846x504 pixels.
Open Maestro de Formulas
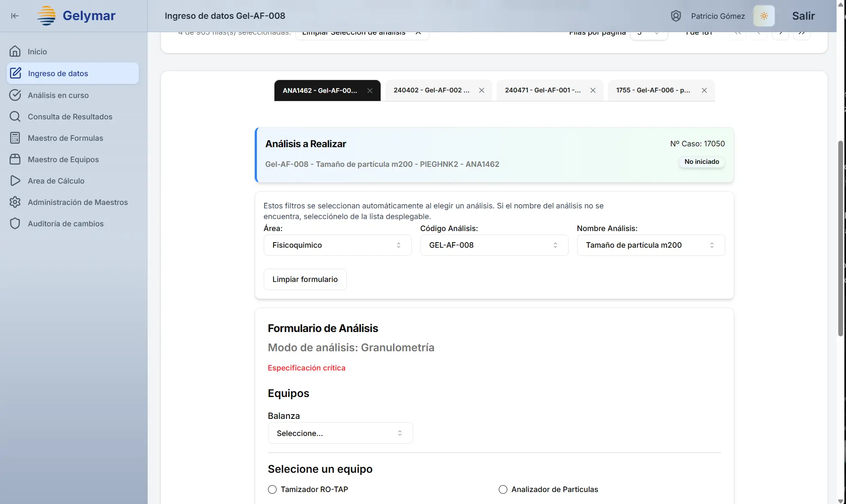point(65,138)
